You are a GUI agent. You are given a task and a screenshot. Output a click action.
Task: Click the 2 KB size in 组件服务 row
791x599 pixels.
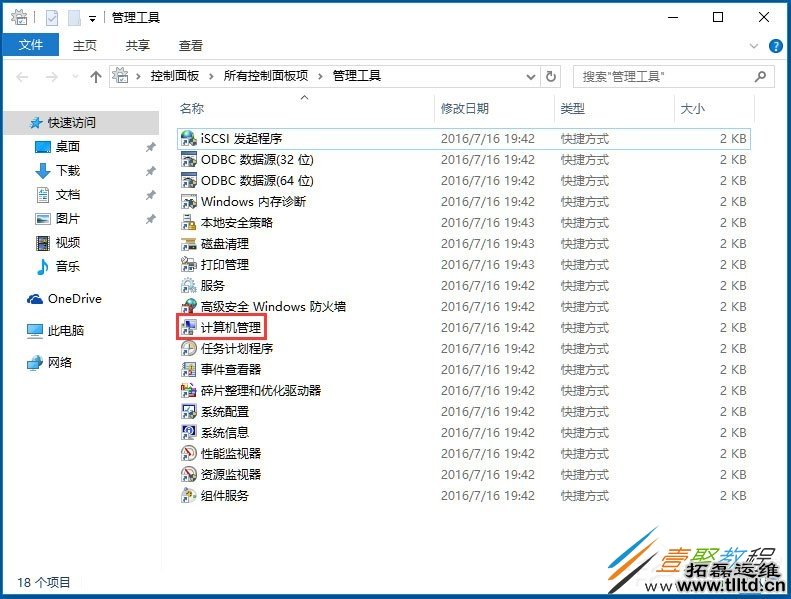coord(733,496)
